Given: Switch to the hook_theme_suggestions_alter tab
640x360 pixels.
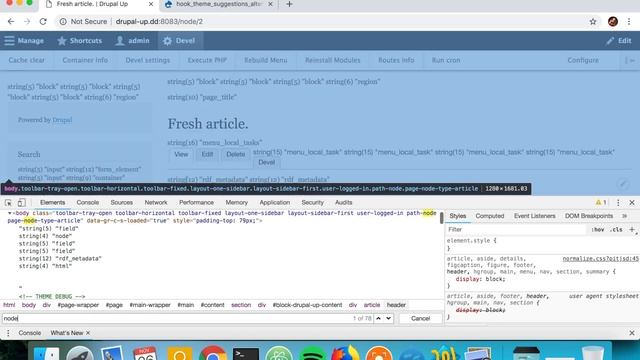Looking at the screenshot, I should [x=219, y=4].
